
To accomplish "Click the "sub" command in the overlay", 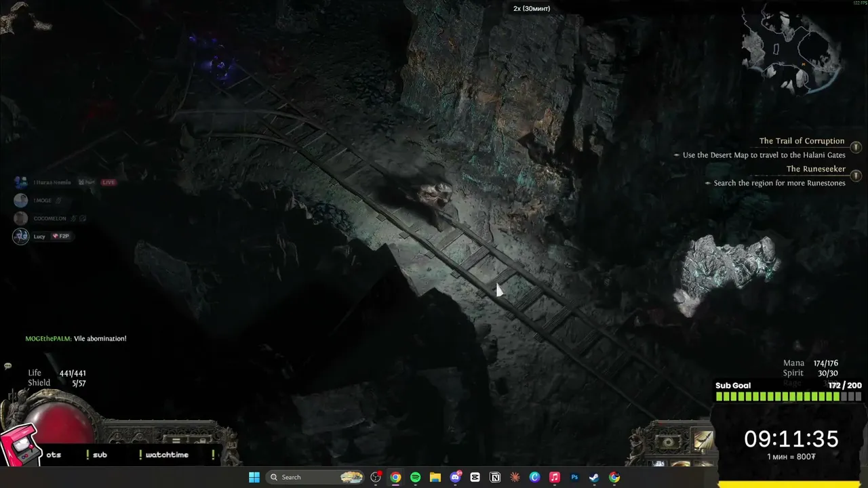I will click(100, 455).
